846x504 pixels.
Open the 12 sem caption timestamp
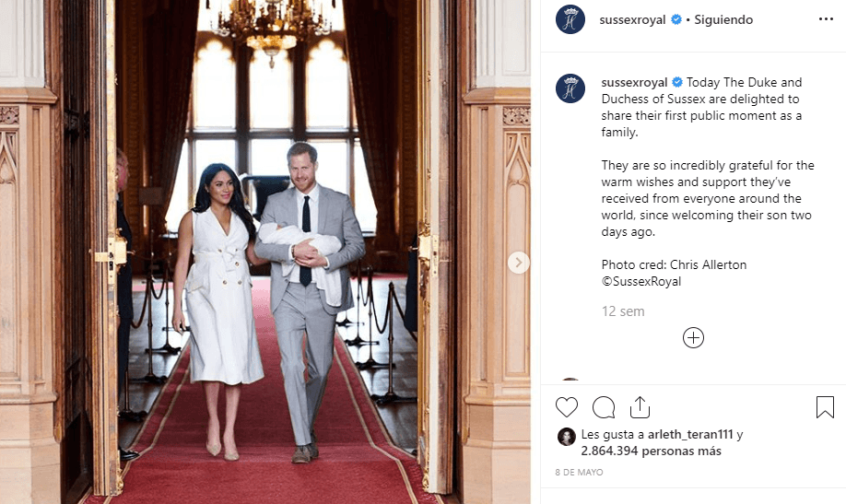point(623,311)
